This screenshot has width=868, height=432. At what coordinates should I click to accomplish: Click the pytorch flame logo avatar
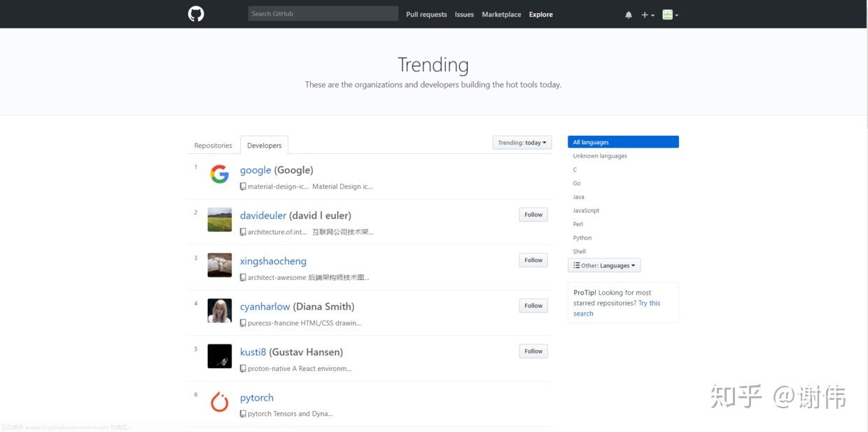tap(220, 402)
